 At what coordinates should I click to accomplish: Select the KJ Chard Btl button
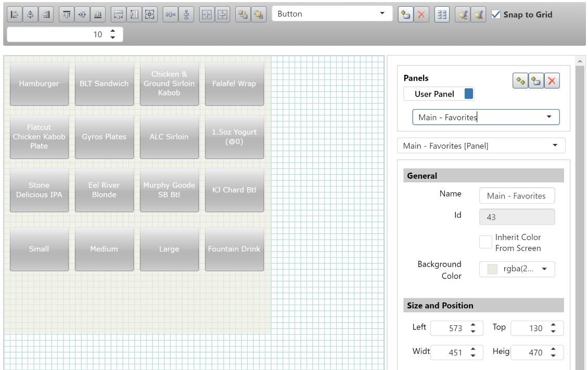(234, 190)
